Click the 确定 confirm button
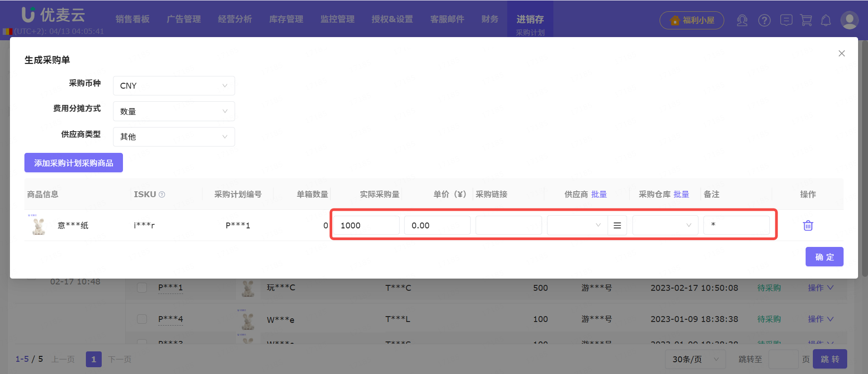 824,257
